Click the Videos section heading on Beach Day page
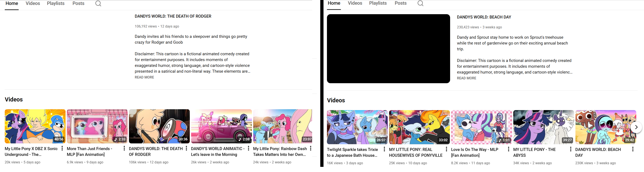Image resolution: width=644 pixels, height=172 pixels. (336, 100)
